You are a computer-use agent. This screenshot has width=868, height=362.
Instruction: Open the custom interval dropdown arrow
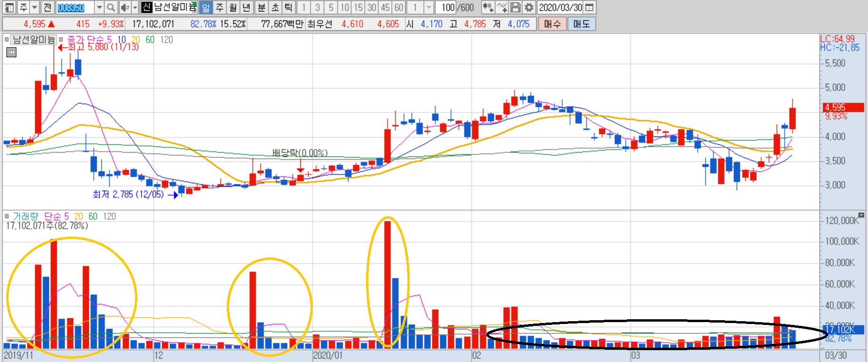(x=428, y=7)
